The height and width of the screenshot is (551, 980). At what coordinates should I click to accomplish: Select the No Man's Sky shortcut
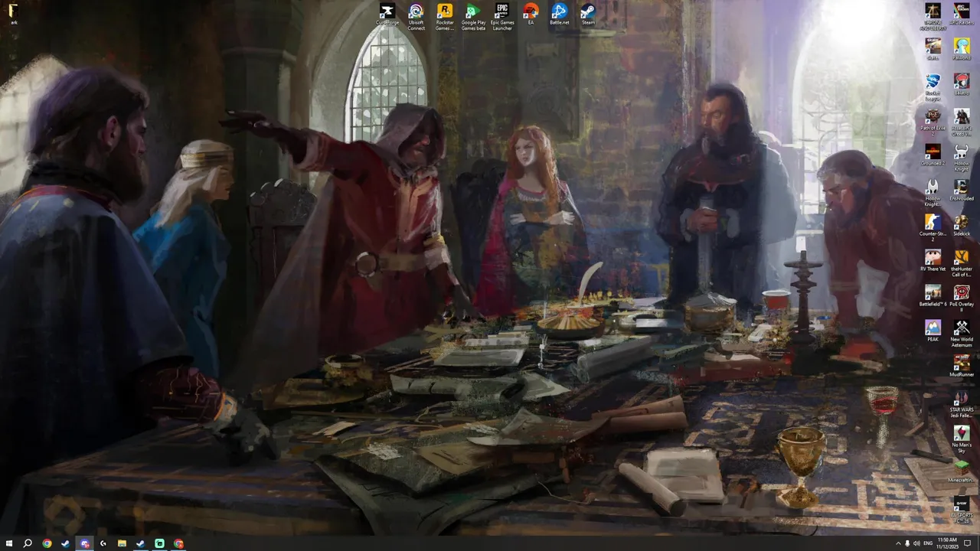pos(962,439)
